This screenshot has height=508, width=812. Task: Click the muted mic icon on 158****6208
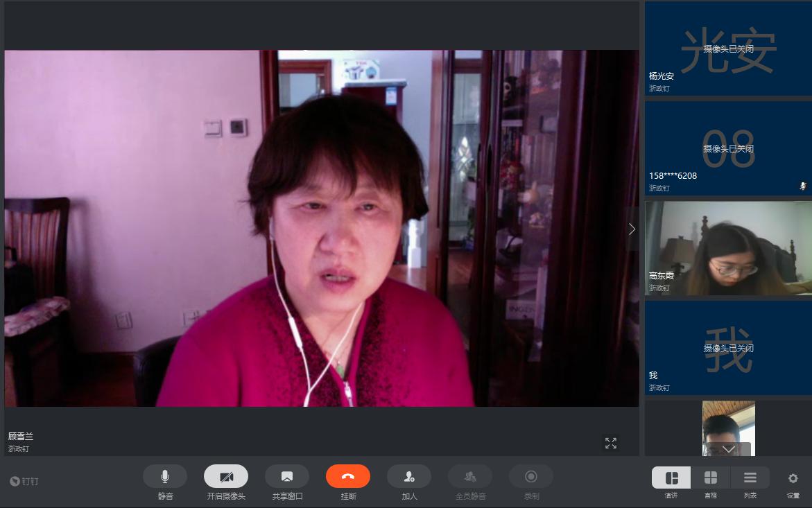pos(803,186)
